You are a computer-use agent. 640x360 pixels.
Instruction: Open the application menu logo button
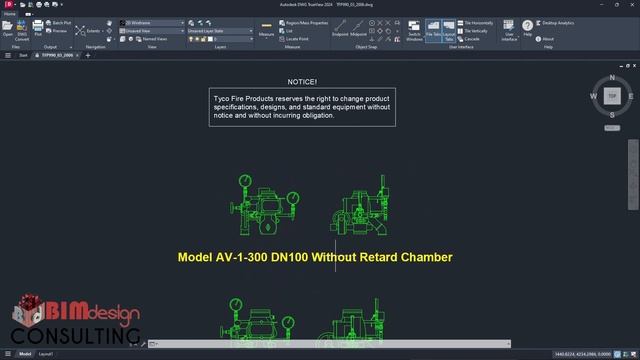(9, 4)
